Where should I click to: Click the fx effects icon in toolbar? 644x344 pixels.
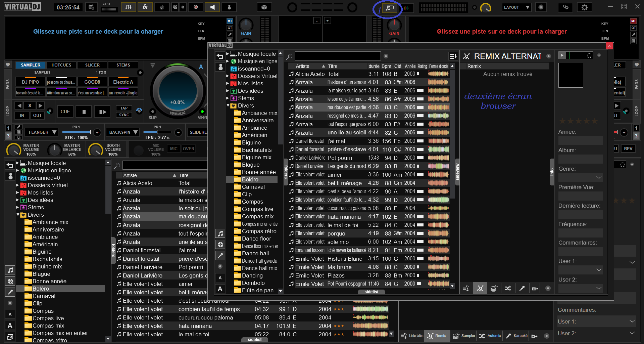point(145,7)
